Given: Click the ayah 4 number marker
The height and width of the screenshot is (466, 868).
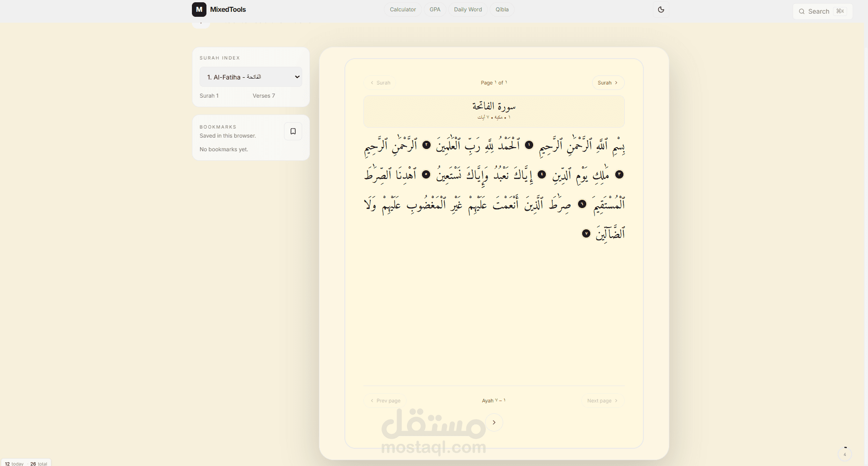Looking at the screenshot, I should [x=542, y=174].
